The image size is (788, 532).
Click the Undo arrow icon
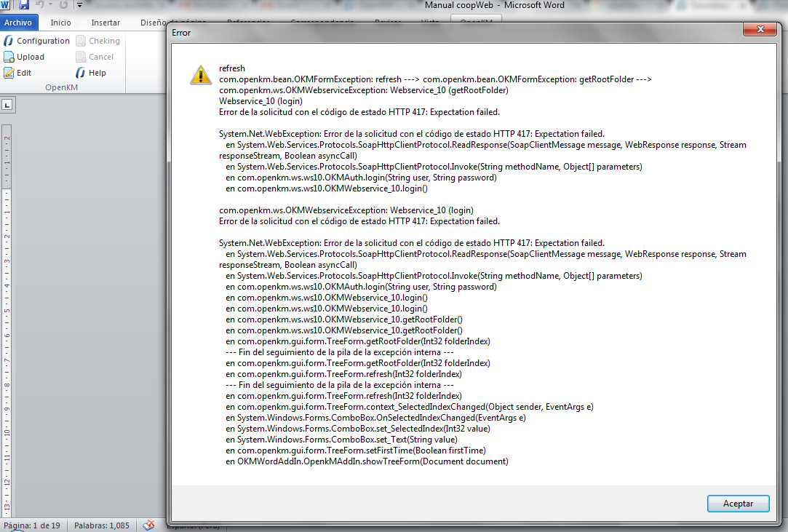[40, 5]
